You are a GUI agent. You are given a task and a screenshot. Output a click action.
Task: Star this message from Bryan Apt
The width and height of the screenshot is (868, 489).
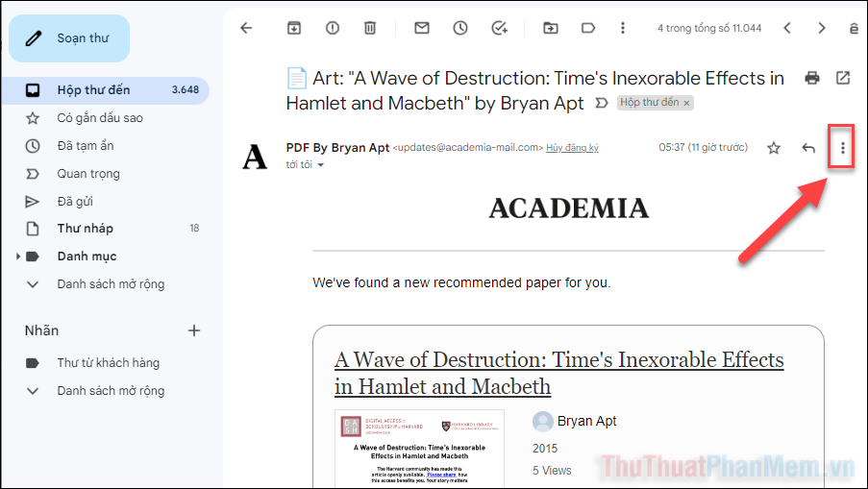pos(774,148)
